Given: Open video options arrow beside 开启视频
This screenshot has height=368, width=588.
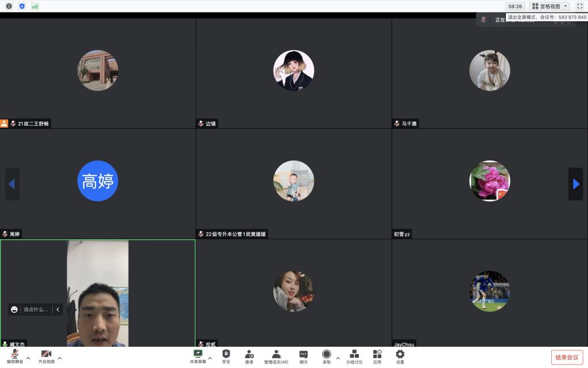Looking at the screenshot, I should (x=60, y=358).
